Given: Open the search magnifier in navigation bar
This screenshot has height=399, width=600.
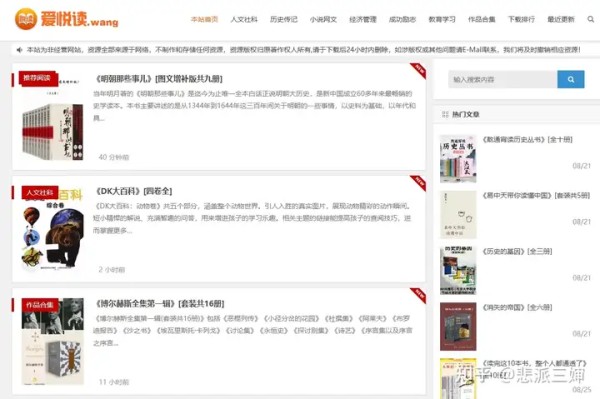Looking at the screenshot, I should coord(591,19).
